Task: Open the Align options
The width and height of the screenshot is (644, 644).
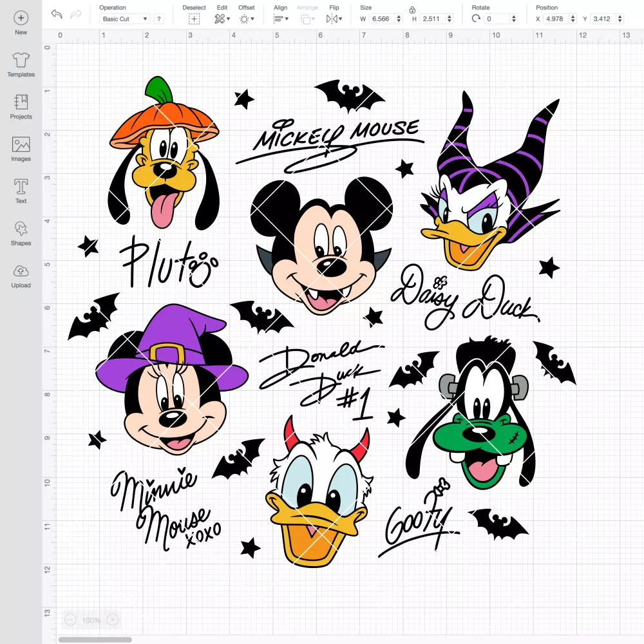Action: coord(278,19)
